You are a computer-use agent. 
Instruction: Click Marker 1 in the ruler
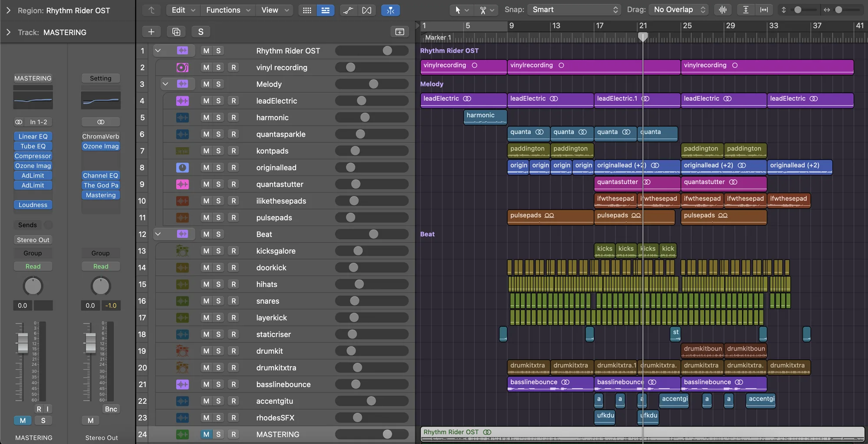438,38
